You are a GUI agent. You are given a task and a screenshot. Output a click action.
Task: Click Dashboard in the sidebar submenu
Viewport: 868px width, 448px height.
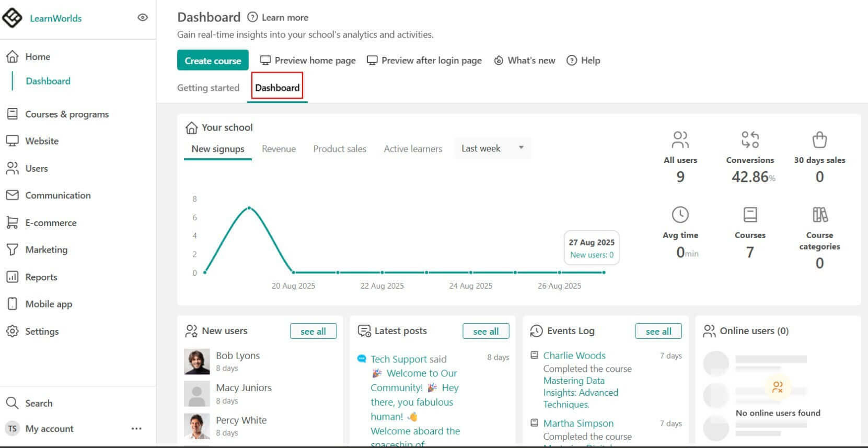pyautogui.click(x=48, y=81)
